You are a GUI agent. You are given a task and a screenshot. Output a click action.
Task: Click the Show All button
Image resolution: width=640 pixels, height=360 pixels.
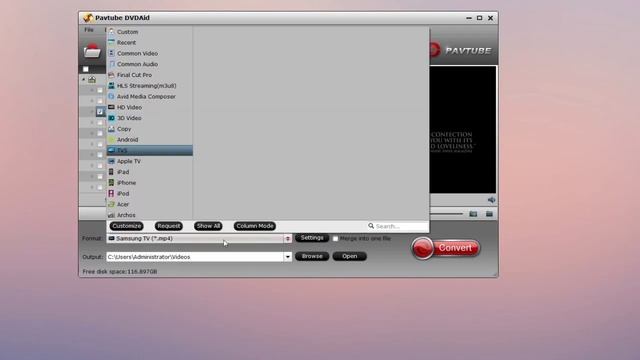tap(208, 226)
